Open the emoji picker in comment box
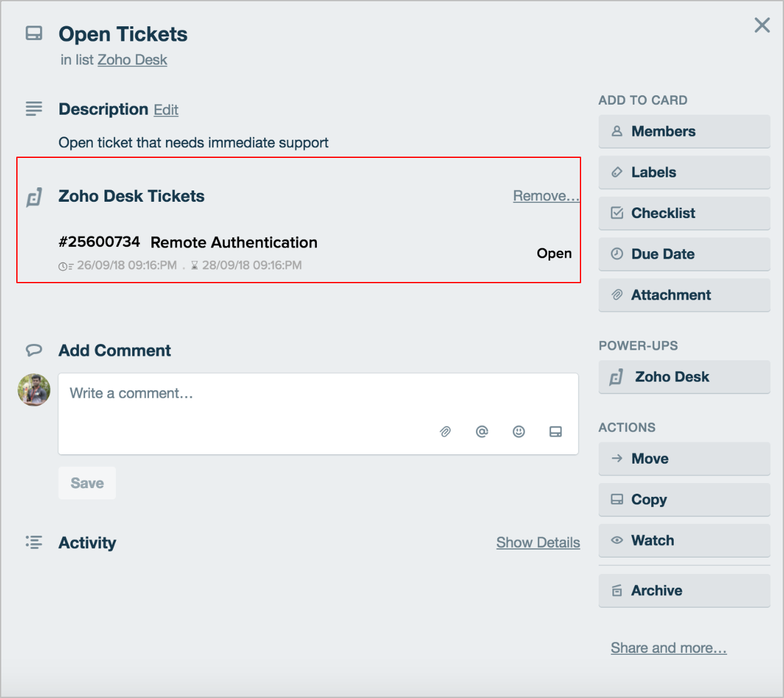Viewport: 784px width, 698px height. 518,432
